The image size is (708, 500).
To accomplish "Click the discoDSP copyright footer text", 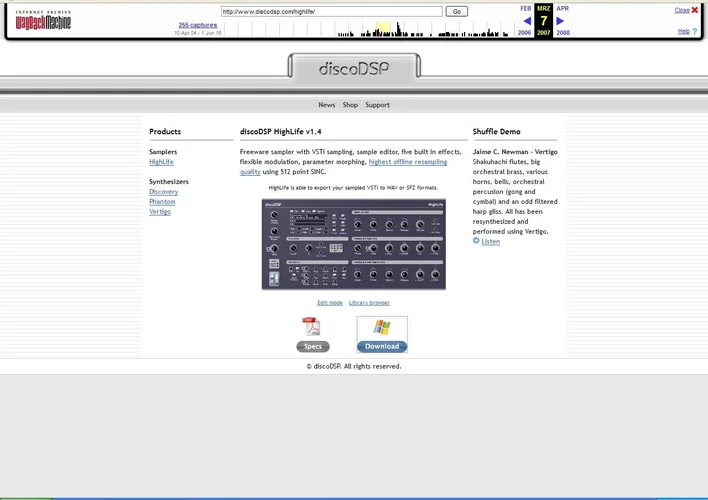I will pos(354,366).
